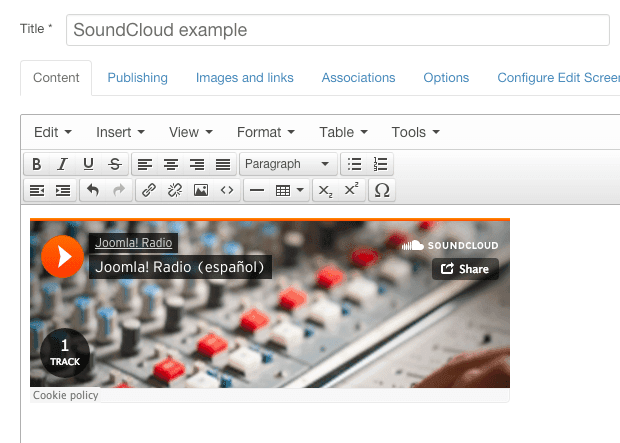The image size is (620, 443).
Task: Insert or edit a link
Action: [x=149, y=190]
